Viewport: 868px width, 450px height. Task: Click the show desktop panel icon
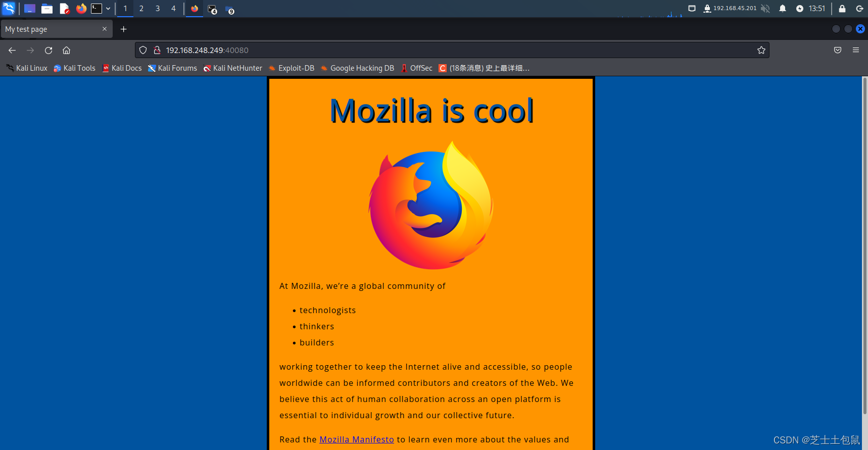30,9
